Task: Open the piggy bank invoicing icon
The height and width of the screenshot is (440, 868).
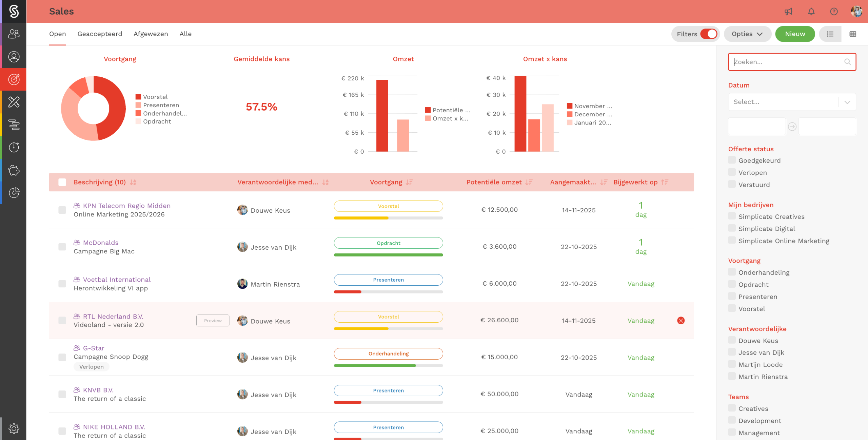Action: click(x=14, y=170)
